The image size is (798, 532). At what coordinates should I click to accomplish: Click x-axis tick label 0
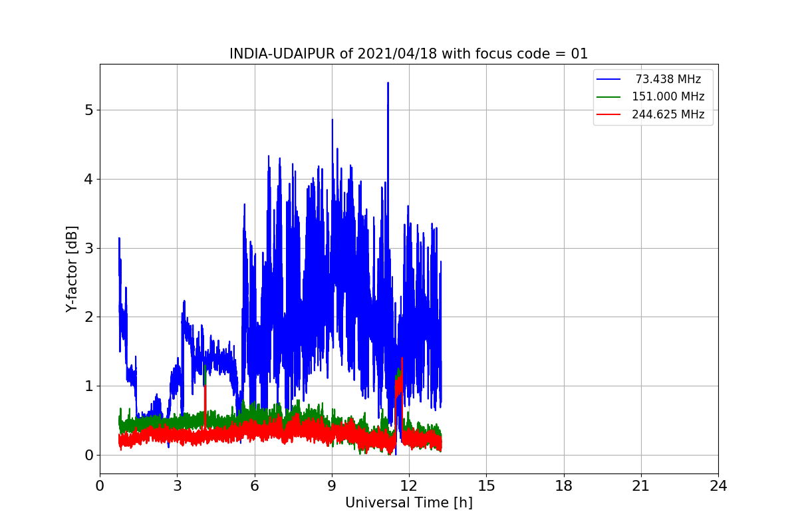(100, 486)
